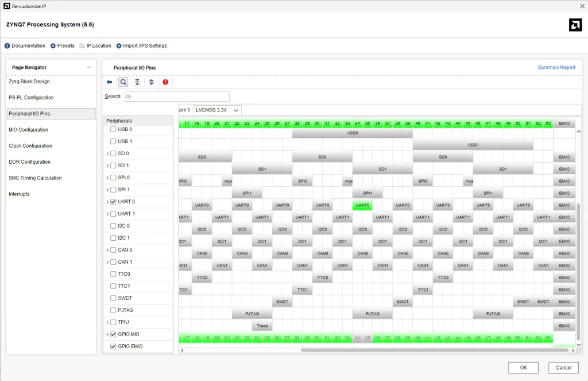The width and height of the screenshot is (588, 381).
Task: Uncheck the UART 0 checkbox
Action: pyautogui.click(x=113, y=202)
